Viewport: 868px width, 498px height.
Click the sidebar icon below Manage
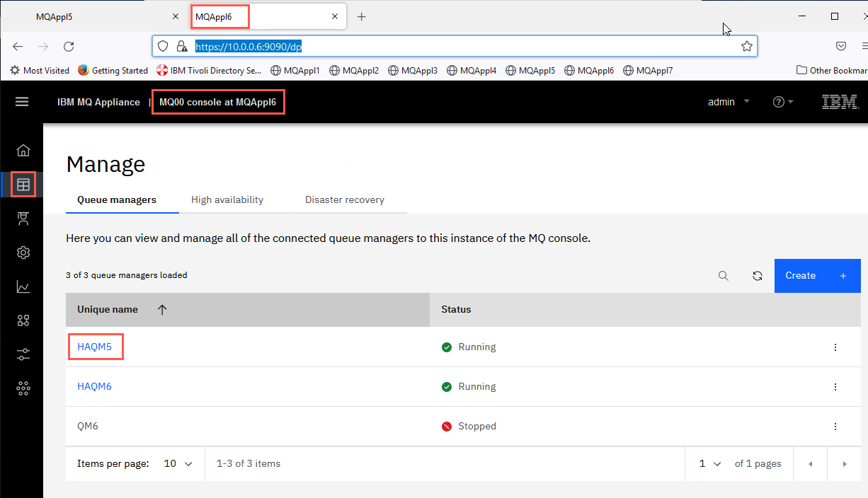coord(23,219)
